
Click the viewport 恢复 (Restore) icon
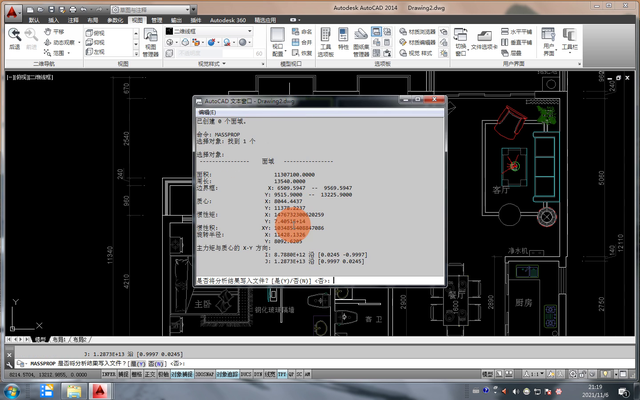point(302,53)
